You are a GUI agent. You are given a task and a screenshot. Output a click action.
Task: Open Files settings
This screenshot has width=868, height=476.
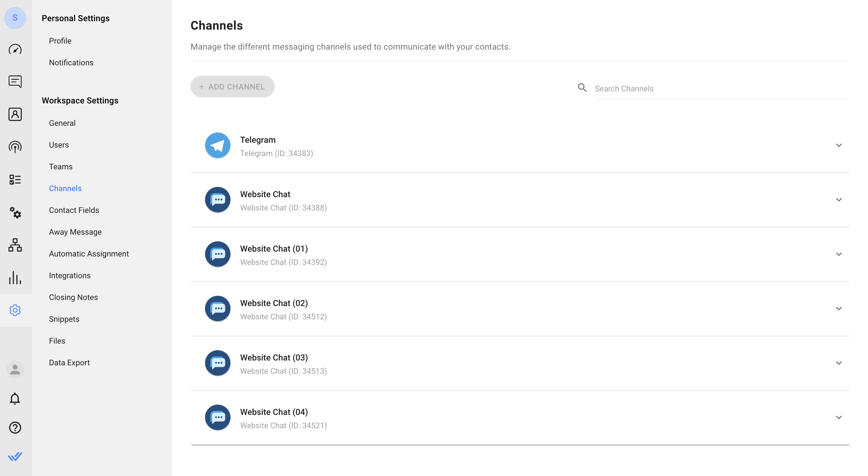coord(57,341)
